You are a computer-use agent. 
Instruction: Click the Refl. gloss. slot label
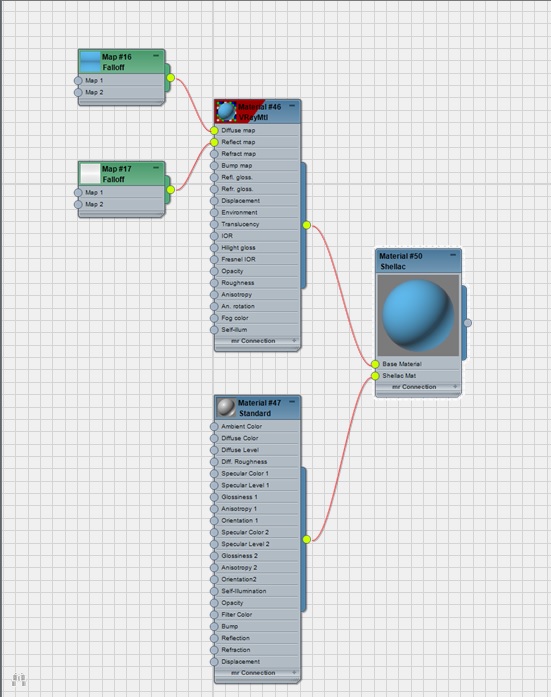tap(237, 177)
